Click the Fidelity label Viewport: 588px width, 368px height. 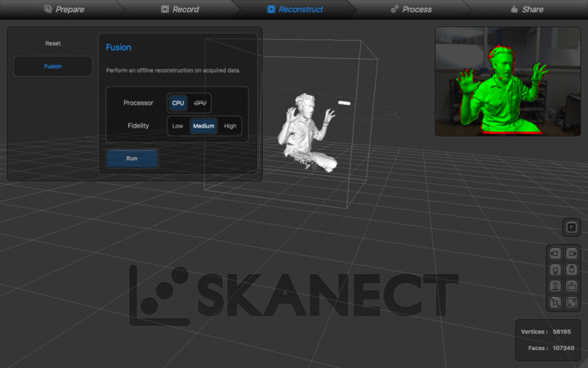[x=138, y=126]
